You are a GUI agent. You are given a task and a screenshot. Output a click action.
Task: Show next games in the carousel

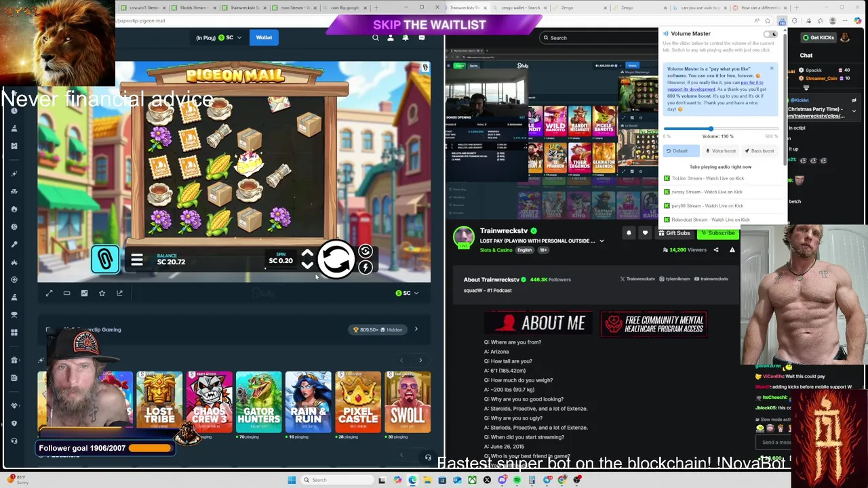point(420,361)
